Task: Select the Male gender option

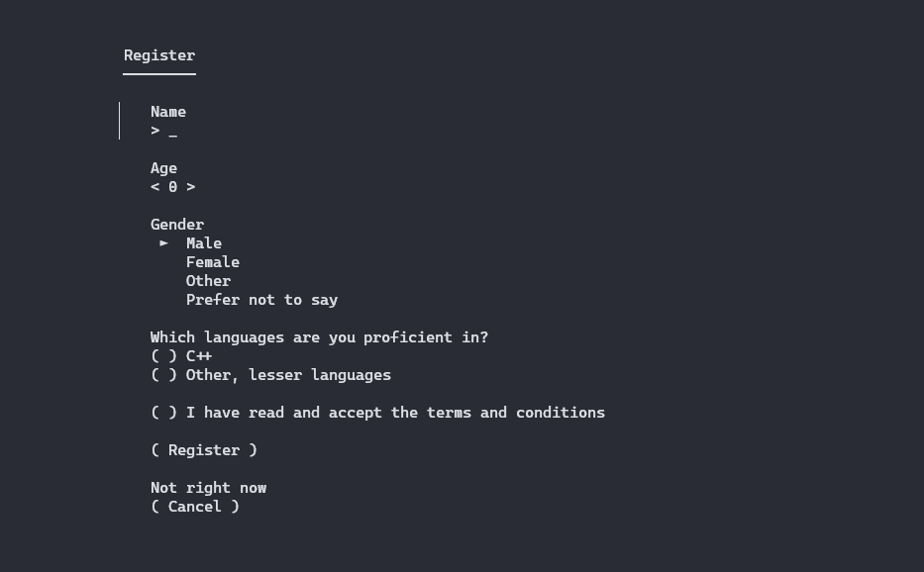Action: click(x=204, y=243)
